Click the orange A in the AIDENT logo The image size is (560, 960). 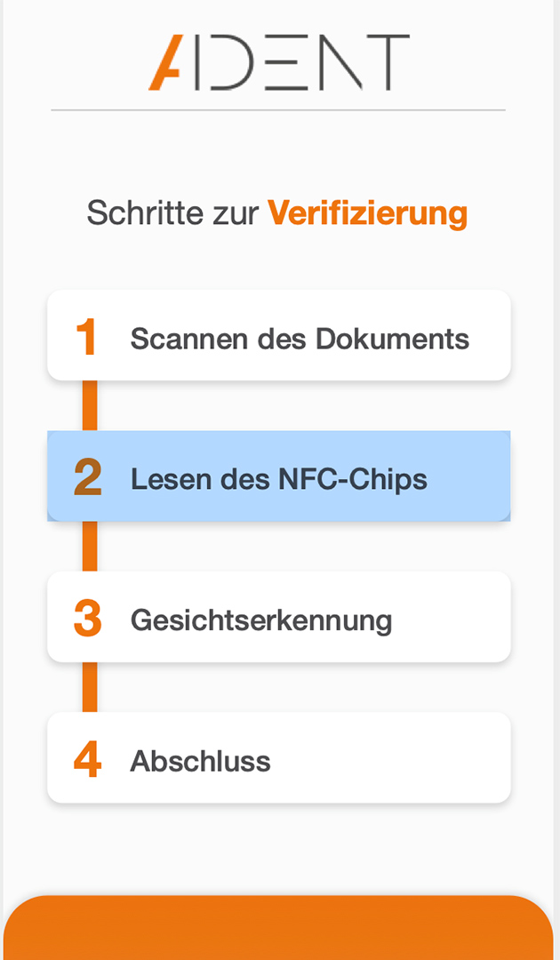click(x=166, y=63)
